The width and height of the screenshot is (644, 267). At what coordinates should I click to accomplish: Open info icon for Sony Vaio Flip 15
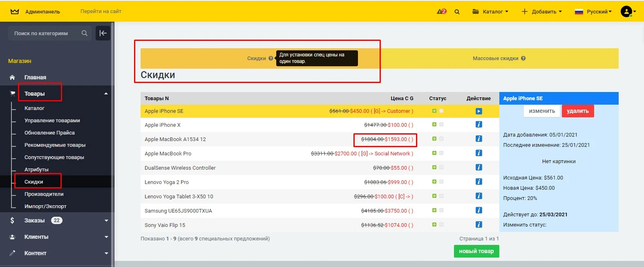click(479, 224)
